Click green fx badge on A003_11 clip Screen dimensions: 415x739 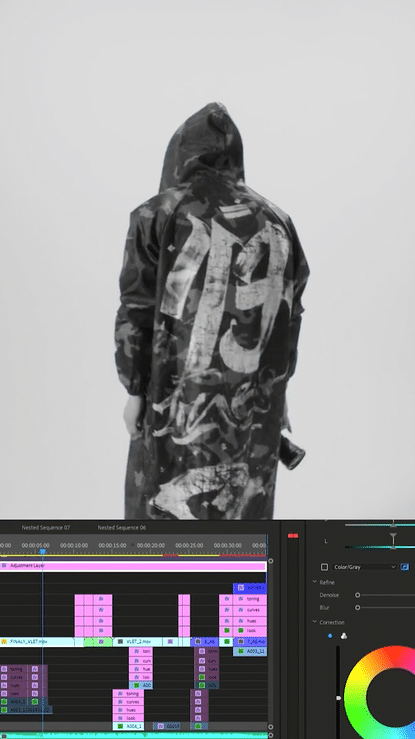pos(241,651)
